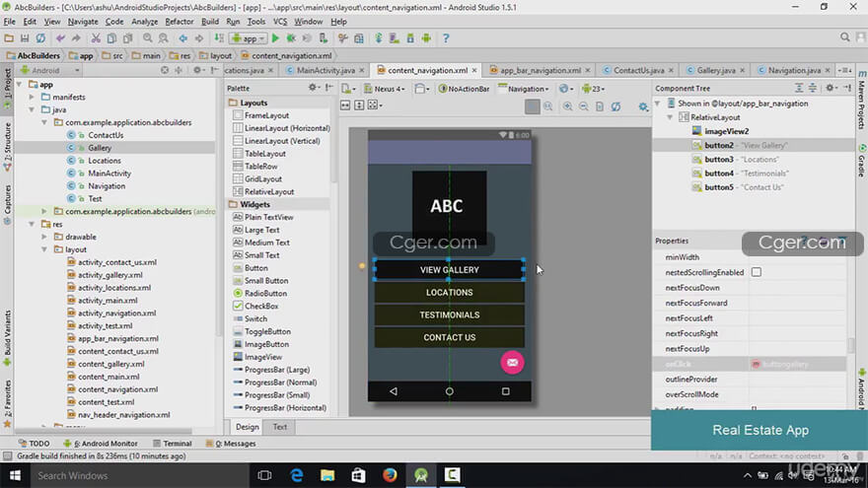Screen dimensions: 868x488
Task: Click the navigate Forward arrow icon
Action: pos(198,38)
